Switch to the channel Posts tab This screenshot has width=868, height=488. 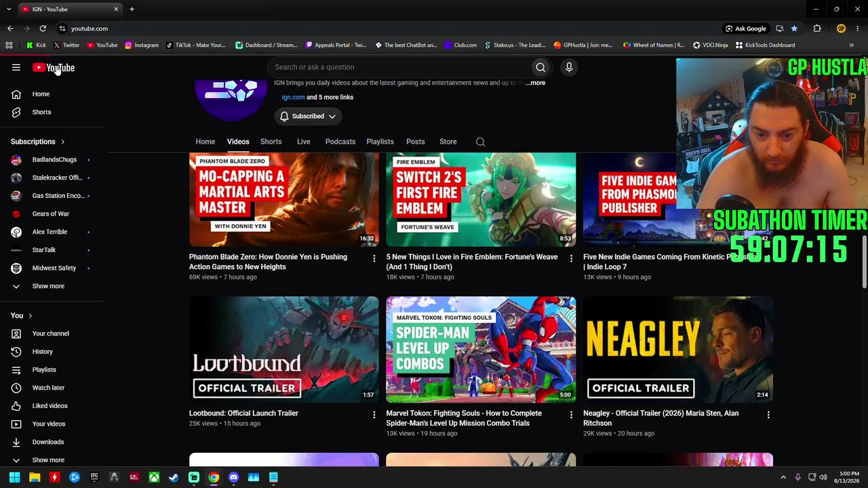point(416,142)
